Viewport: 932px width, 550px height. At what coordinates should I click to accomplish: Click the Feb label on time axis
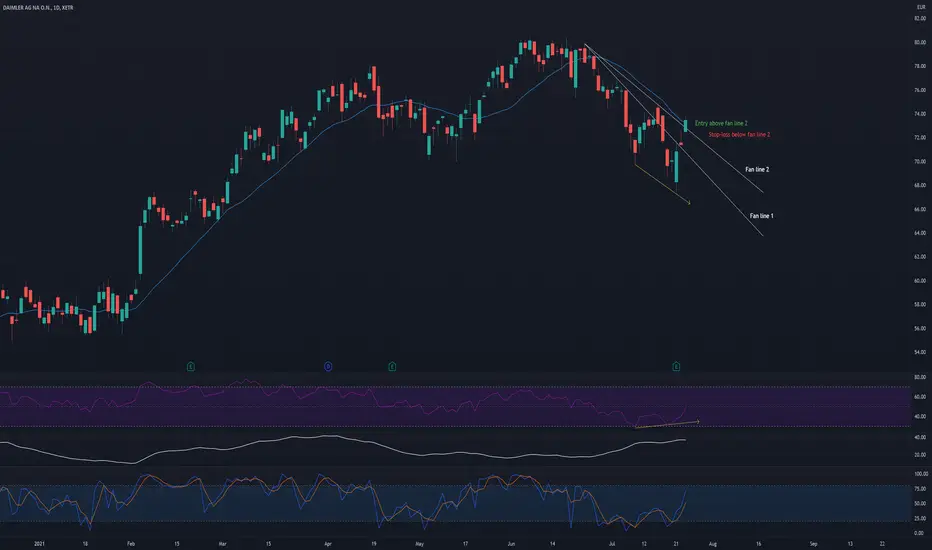point(131,543)
